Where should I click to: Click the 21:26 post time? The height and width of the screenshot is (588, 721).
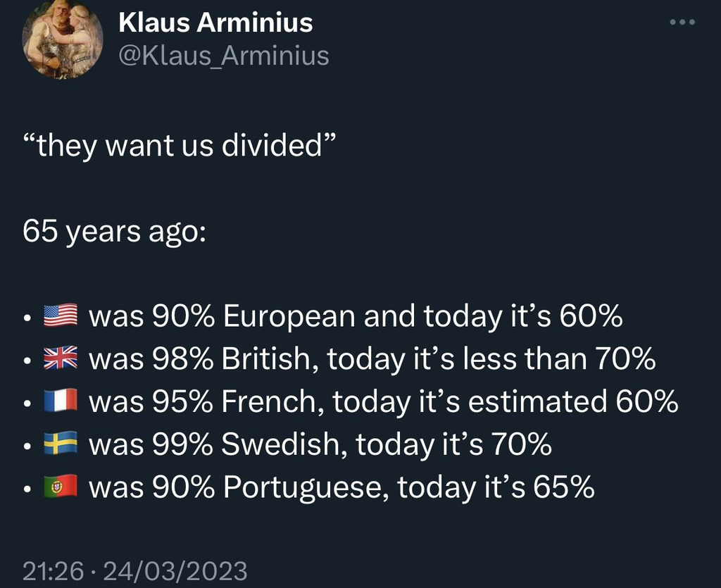[x=53, y=570]
